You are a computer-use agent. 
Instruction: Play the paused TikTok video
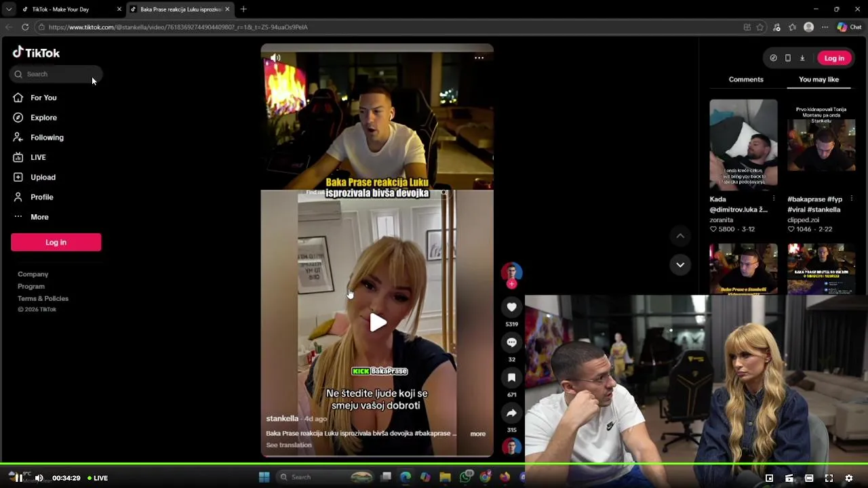pyautogui.click(x=377, y=323)
